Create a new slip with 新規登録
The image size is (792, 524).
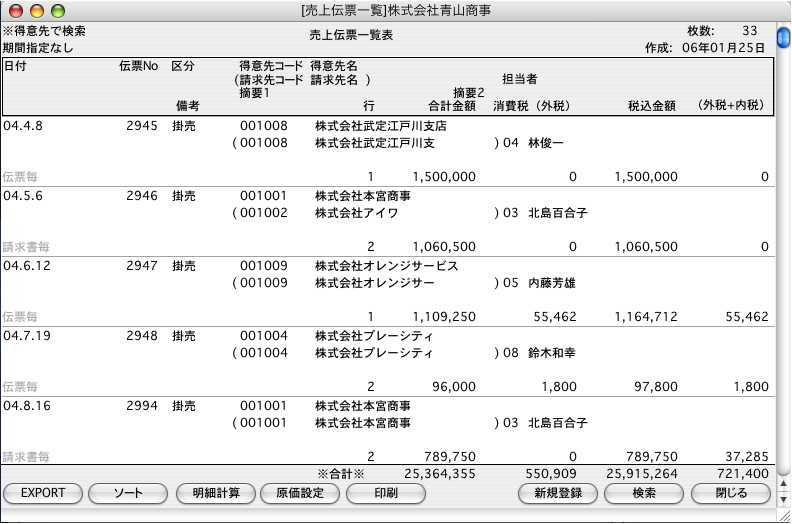tap(558, 493)
